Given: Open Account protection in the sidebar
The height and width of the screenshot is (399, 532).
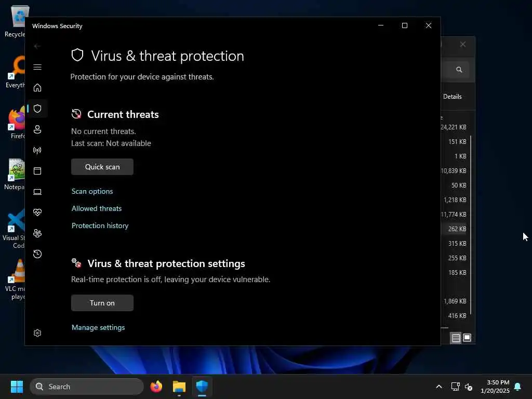Looking at the screenshot, I should point(37,129).
